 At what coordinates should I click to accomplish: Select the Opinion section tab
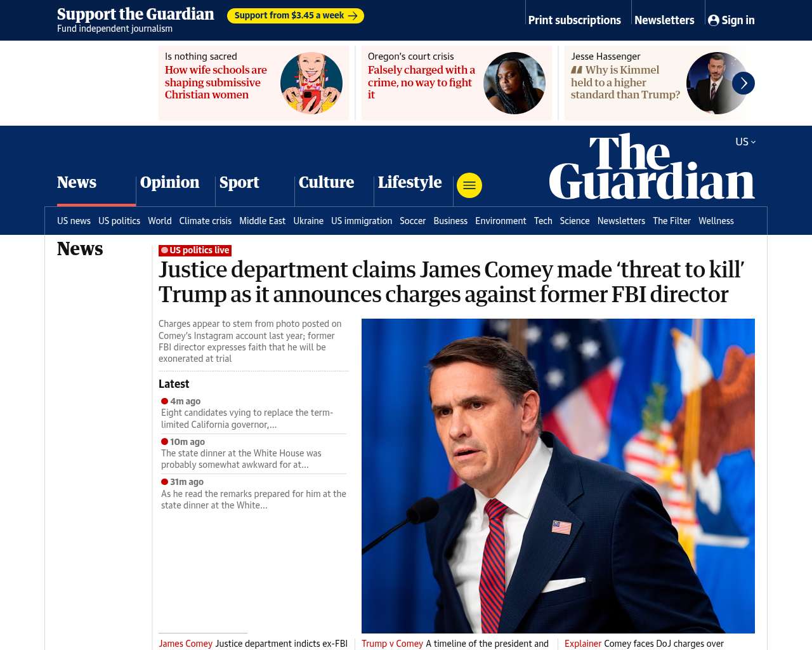coord(169,182)
